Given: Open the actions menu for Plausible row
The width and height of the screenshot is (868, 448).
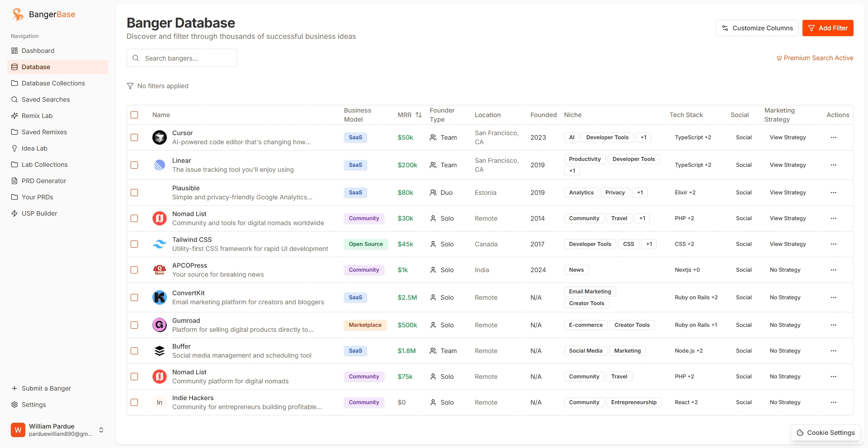Looking at the screenshot, I should point(834,193).
